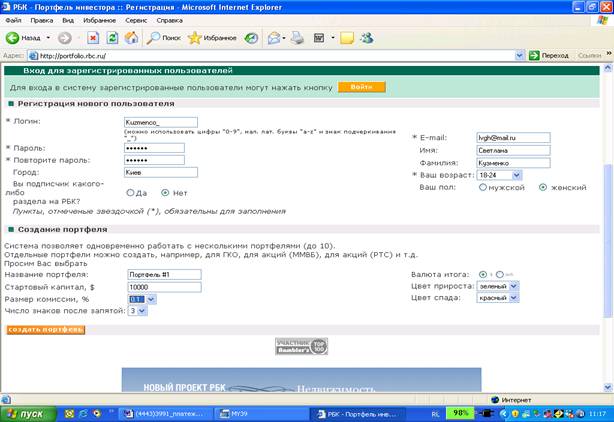Viewport: 614px width, 422px height.
Task: Select the 'Да' subscriber radio button
Action: click(130, 193)
